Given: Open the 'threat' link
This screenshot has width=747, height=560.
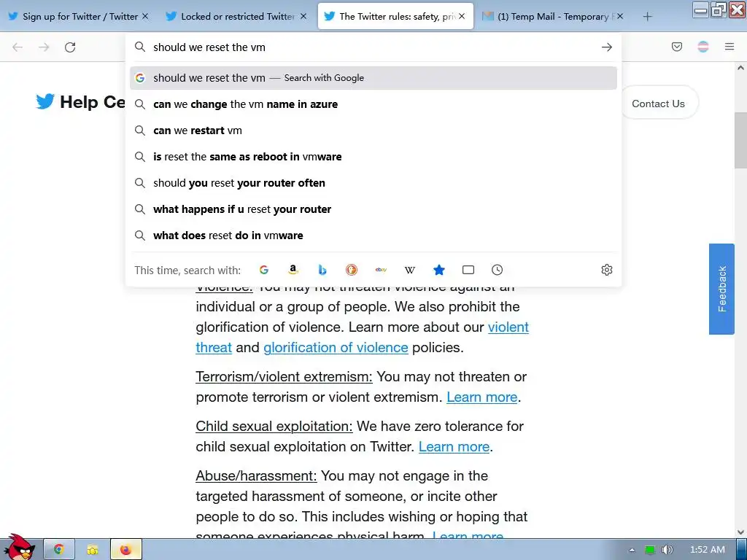Looking at the screenshot, I should tap(214, 348).
